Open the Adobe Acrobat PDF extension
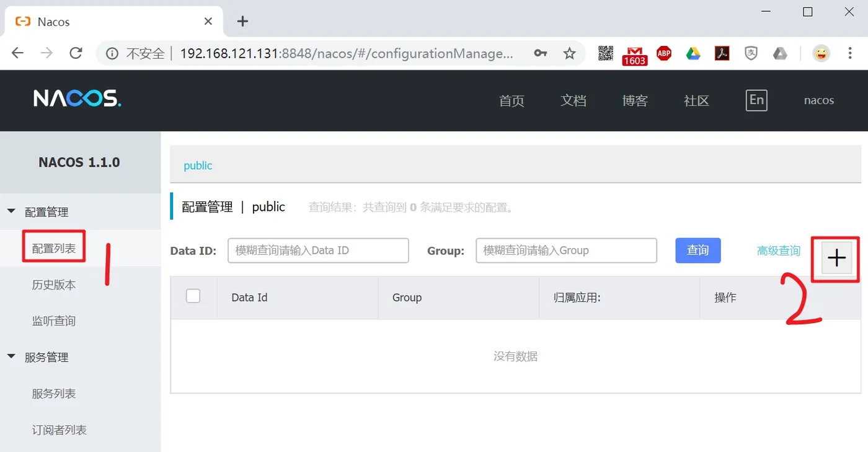This screenshot has width=868, height=452. [x=722, y=53]
